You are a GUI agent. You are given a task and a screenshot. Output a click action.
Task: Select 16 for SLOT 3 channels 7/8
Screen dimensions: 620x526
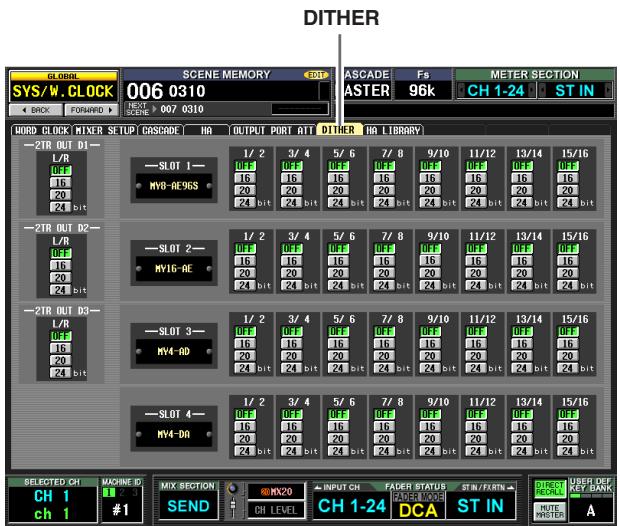point(384,344)
